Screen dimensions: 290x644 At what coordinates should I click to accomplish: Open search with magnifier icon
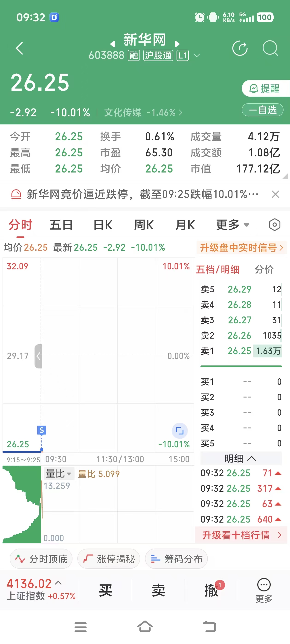click(270, 48)
